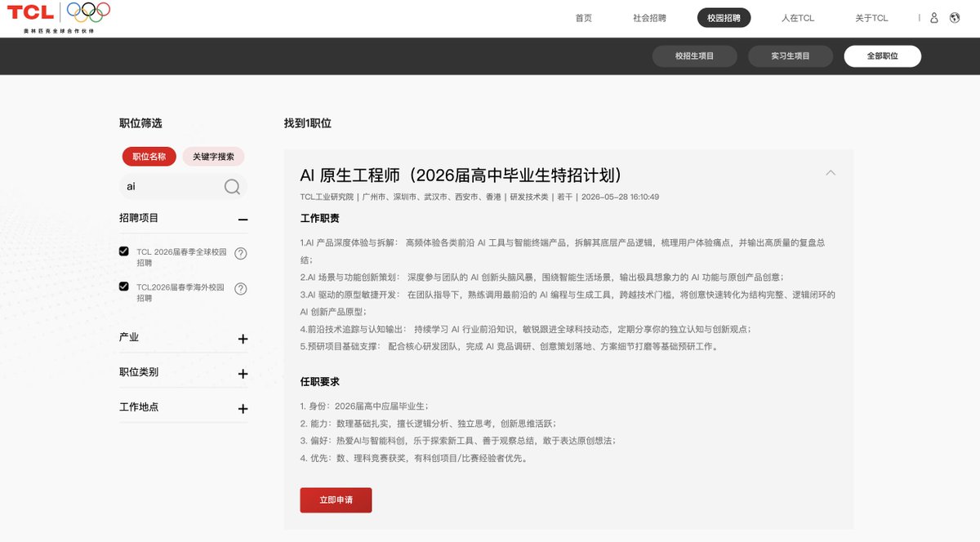Click duty line 4.前沿技术追踪与认知输出
Screen dimensions: 980x542
[x=525, y=329]
